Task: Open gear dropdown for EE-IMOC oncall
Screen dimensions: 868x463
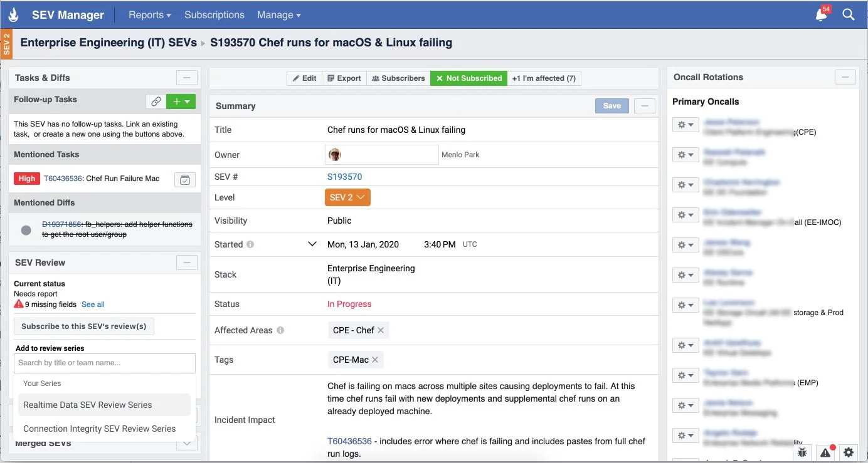Action: 685,215
